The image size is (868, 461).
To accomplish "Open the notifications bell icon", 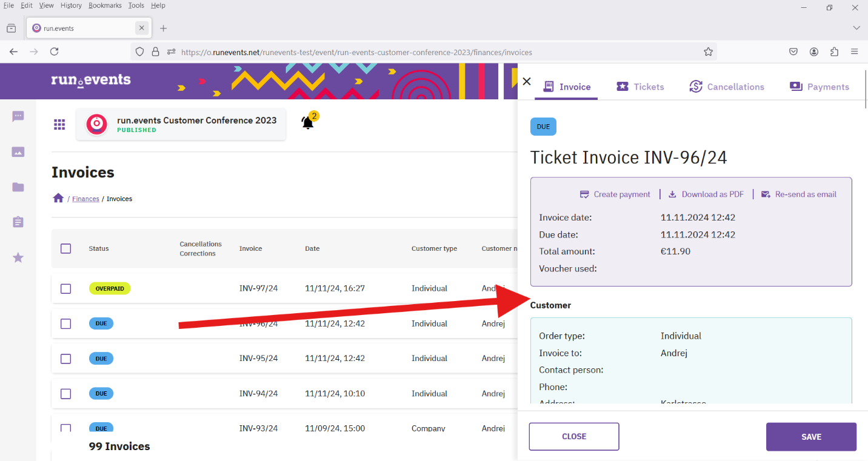I will (x=308, y=123).
